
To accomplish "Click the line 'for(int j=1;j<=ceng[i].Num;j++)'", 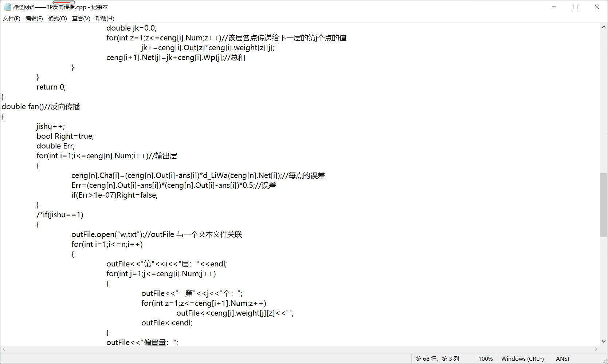I will tap(161, 274).
